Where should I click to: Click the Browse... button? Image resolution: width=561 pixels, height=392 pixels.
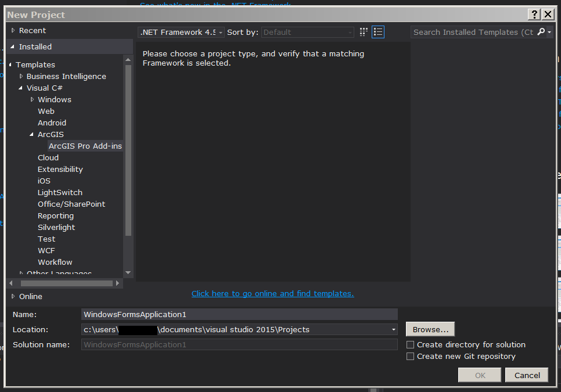point(430,329)
